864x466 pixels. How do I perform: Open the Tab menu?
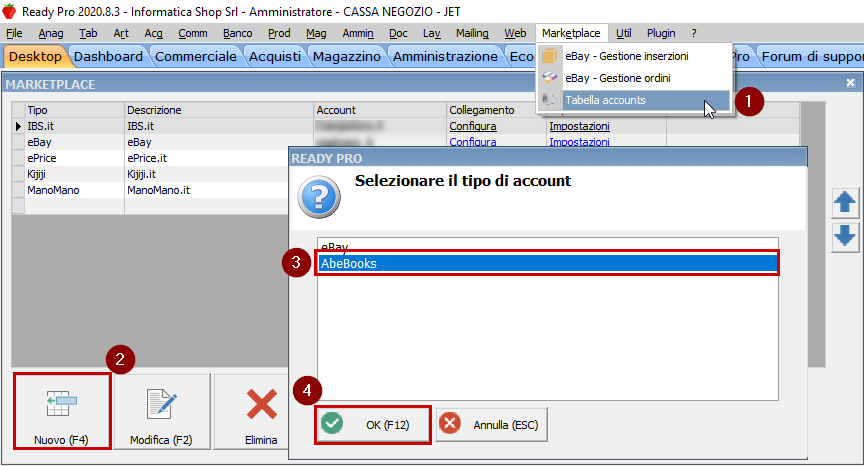click(x=88, y=33)
